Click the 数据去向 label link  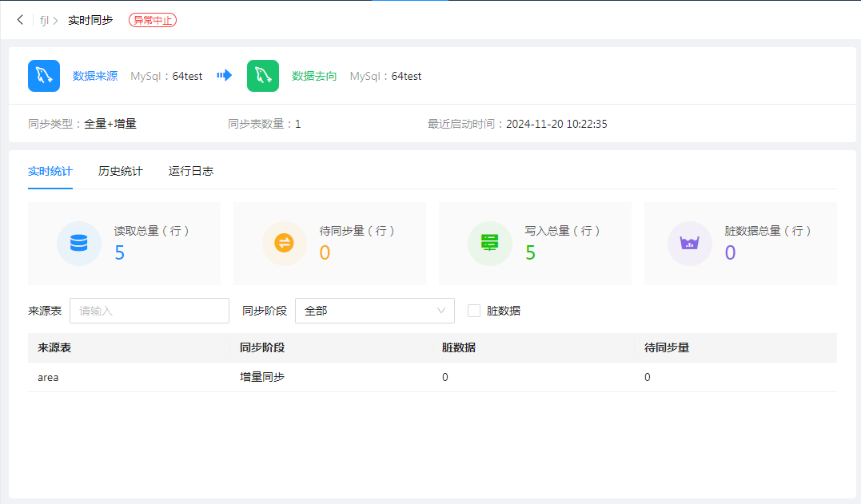click(314, 77)
